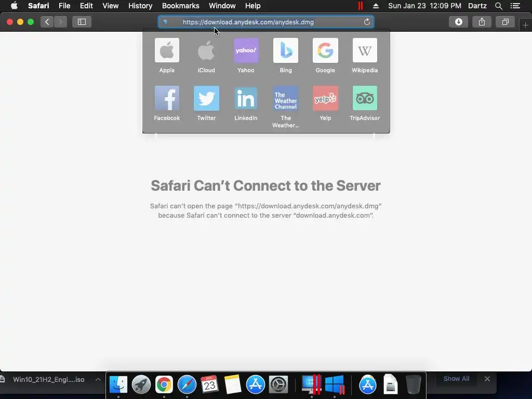This screenshot has height=399, width=532.
Task: Open the Apple logo menu
Action: click(x=14, y=6)
